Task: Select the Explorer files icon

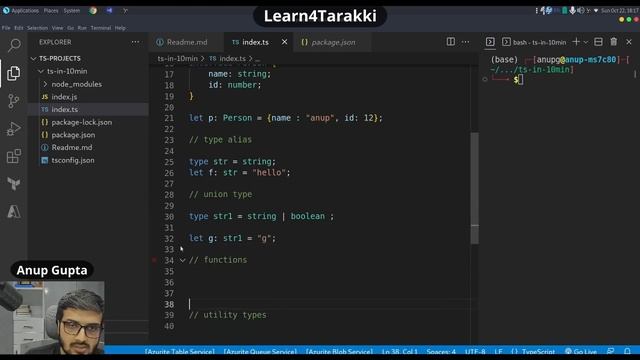Action: click(x=13, y=73)
